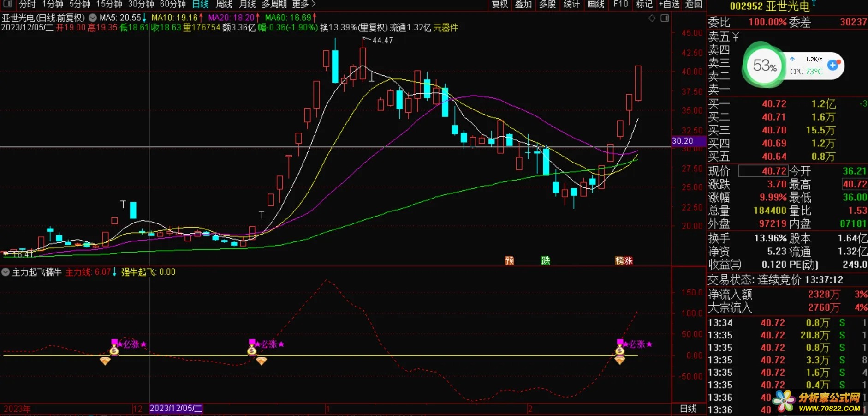868x416 pixels.
Task: Click the 卖五 order row label
Action: point(719,37)
